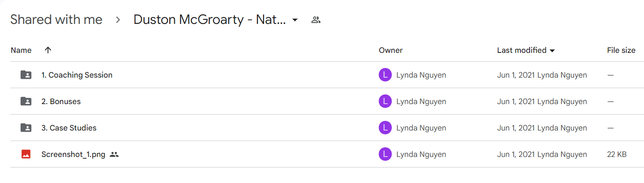Click the Owner column header

point(391,50)
